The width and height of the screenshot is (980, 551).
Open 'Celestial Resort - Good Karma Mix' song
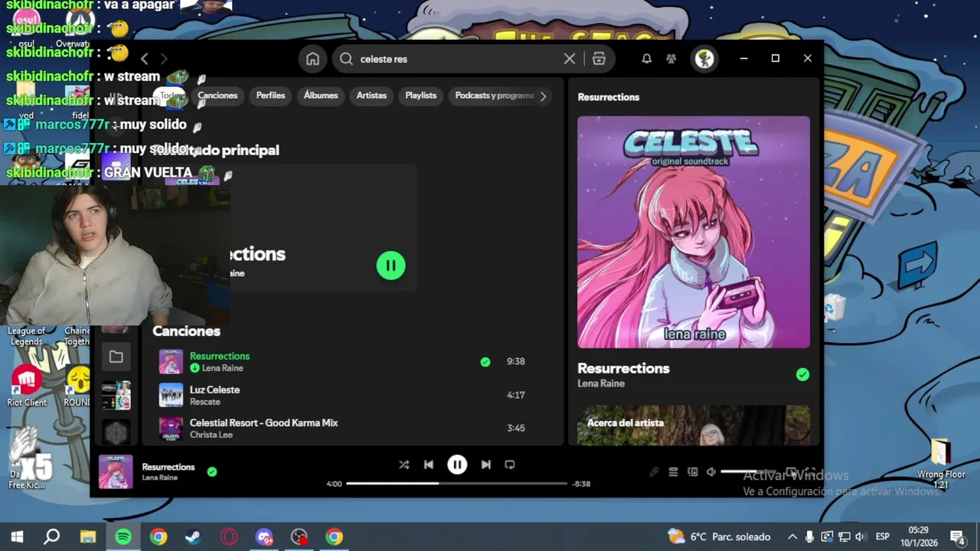click(x=263, y=422)
